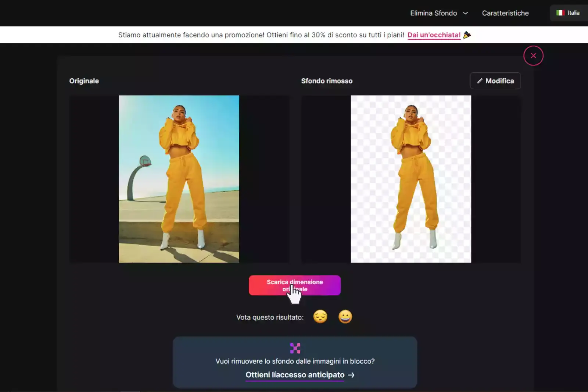Viewport: 588px width, 392px height.
Task: Click the Originale image thumbnail
Action: click(x=179, y=179)
